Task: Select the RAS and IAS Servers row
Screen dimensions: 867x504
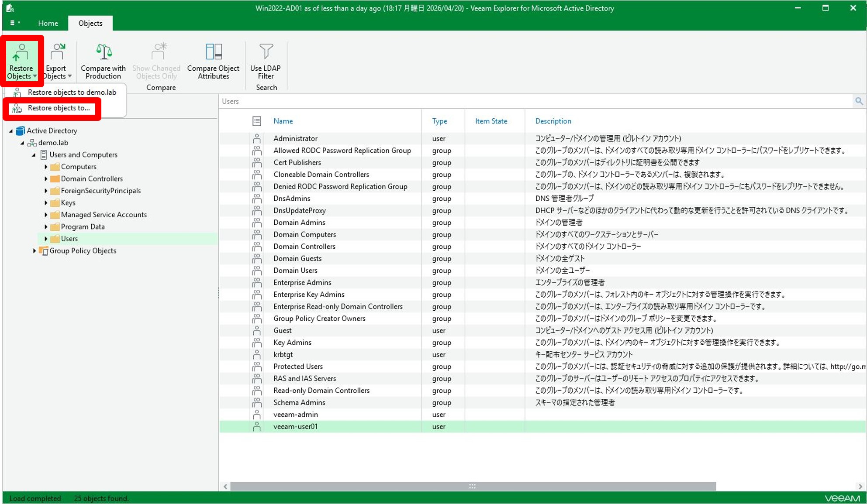Action: [542, 379]
